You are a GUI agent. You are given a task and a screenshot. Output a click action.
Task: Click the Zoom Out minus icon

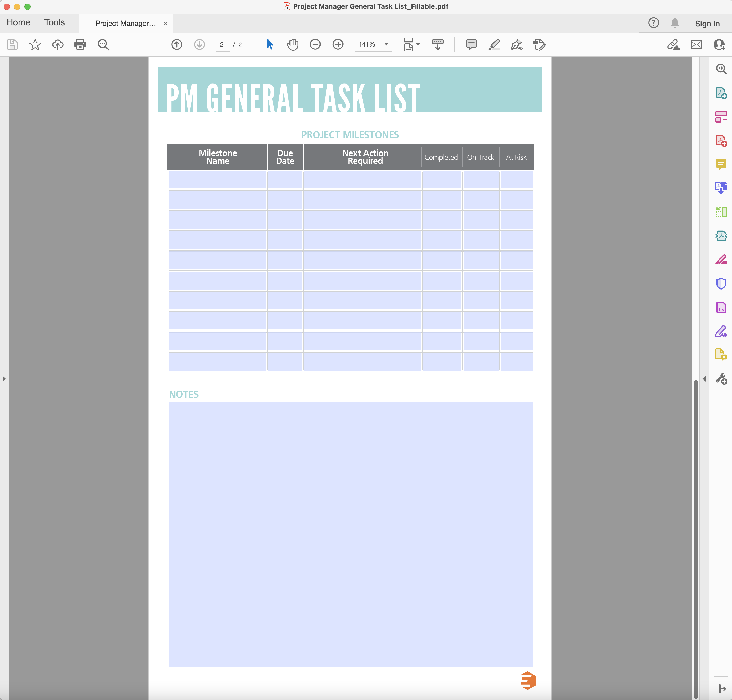tap(315, 44)
